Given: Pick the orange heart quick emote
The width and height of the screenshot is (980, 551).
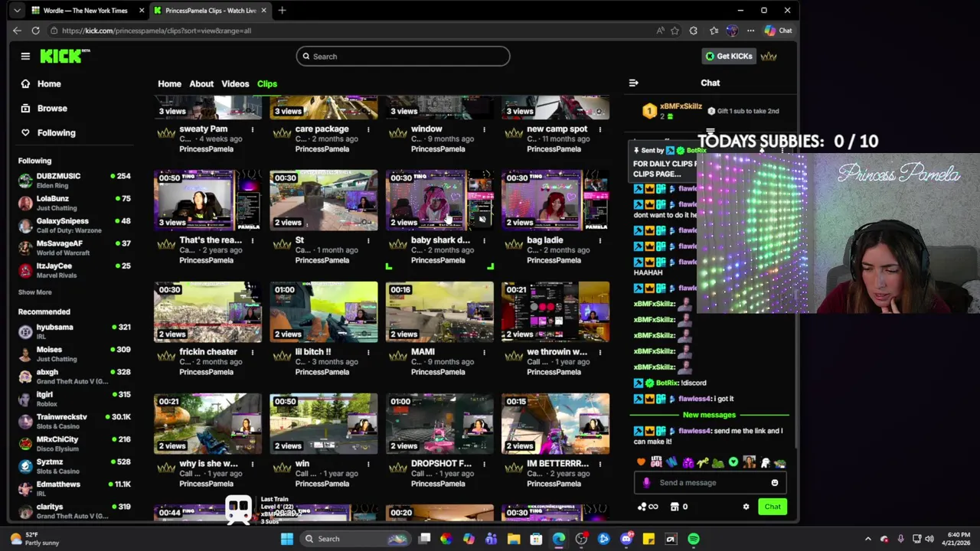Looking at the screenshot, I should point(641,462).
